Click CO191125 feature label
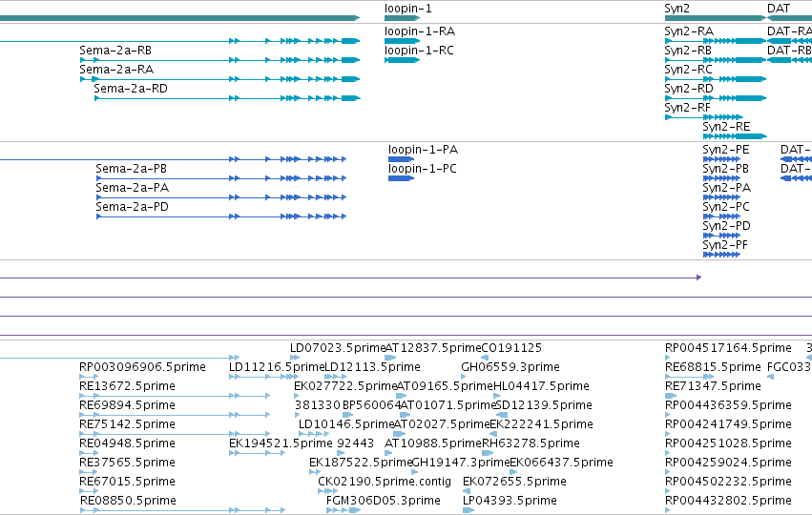 (511, 348)
